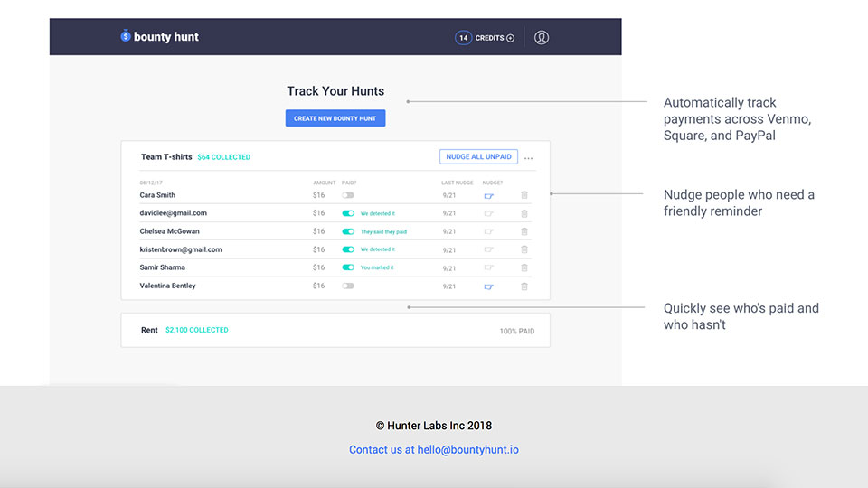Toggle paid switch for Cara Smith
The width and height of the screenshot is (868, 488).
click(x=347, y=195)
